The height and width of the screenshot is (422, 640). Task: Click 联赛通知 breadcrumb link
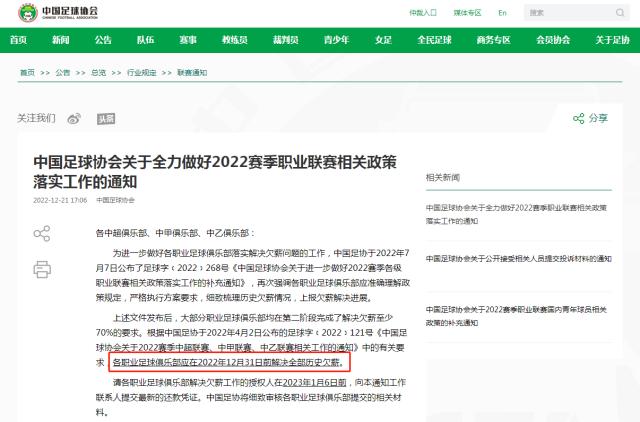click(x=192, y=73)
